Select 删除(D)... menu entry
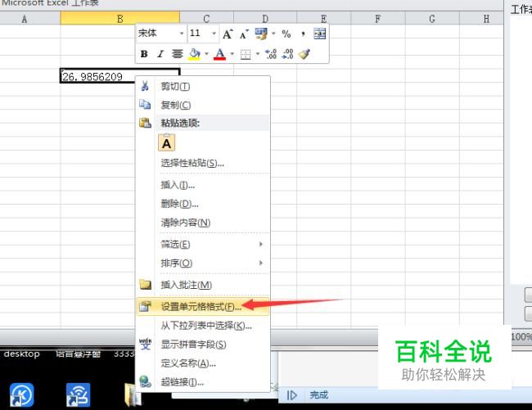Screen dimensions: 532x410 pyautogui.click(x=202, y=204)
